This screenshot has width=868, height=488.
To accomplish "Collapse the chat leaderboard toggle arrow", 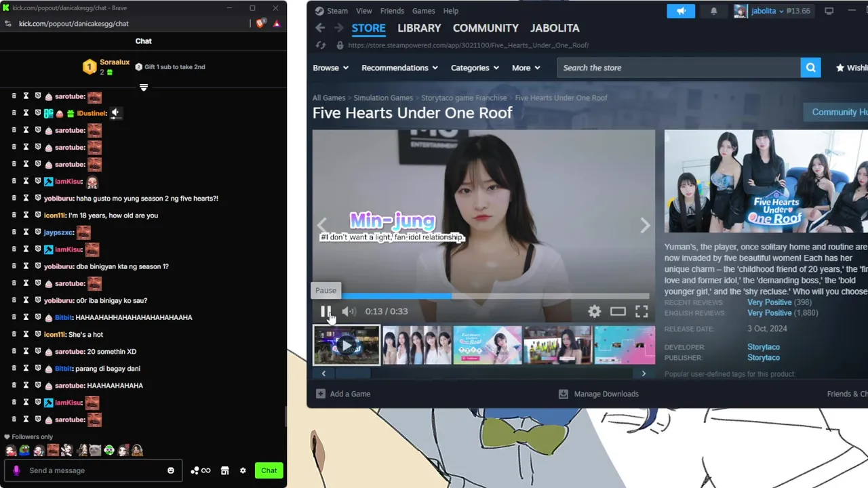I will coord(144,87).
